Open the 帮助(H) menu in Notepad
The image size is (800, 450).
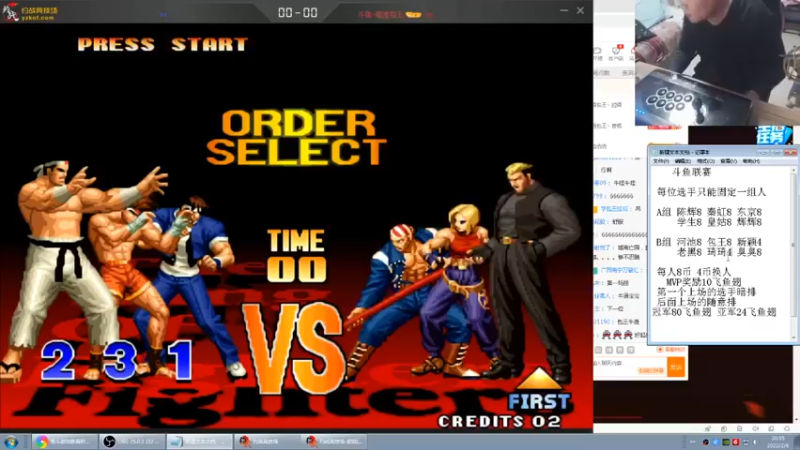751,161
